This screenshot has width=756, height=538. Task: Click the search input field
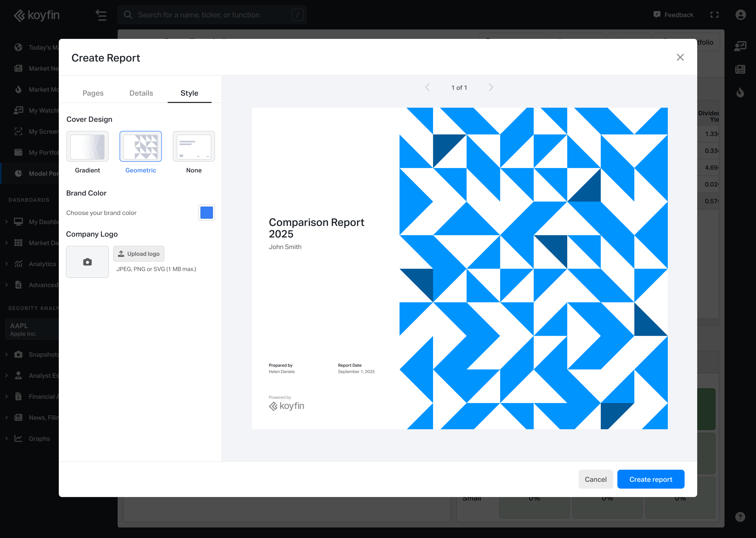212,15
